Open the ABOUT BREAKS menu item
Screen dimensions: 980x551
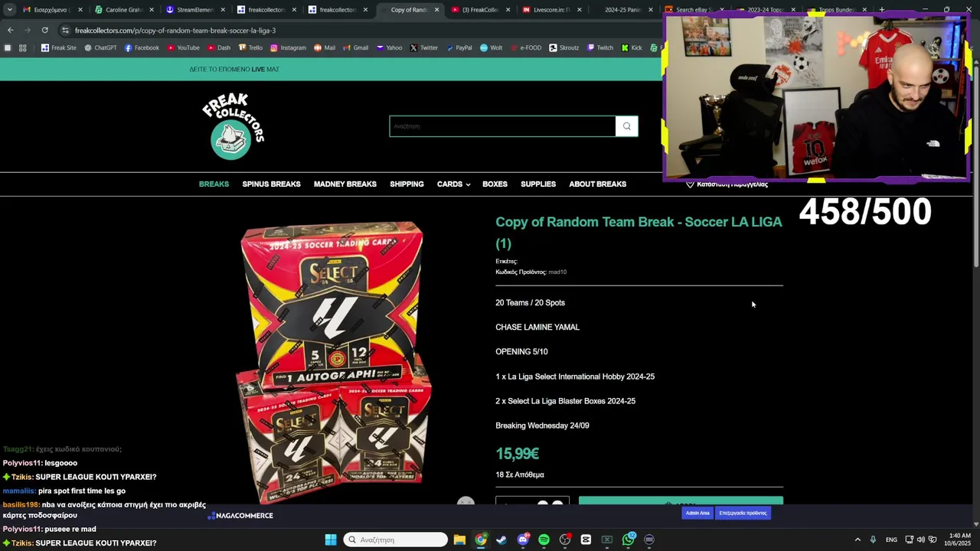[x=597, y=184]
